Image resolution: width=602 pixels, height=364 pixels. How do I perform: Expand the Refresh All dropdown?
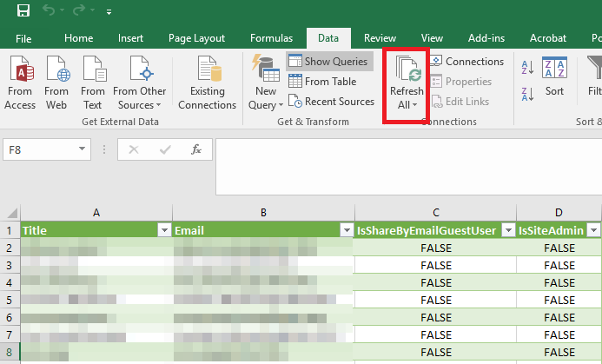tap(407, 104)
